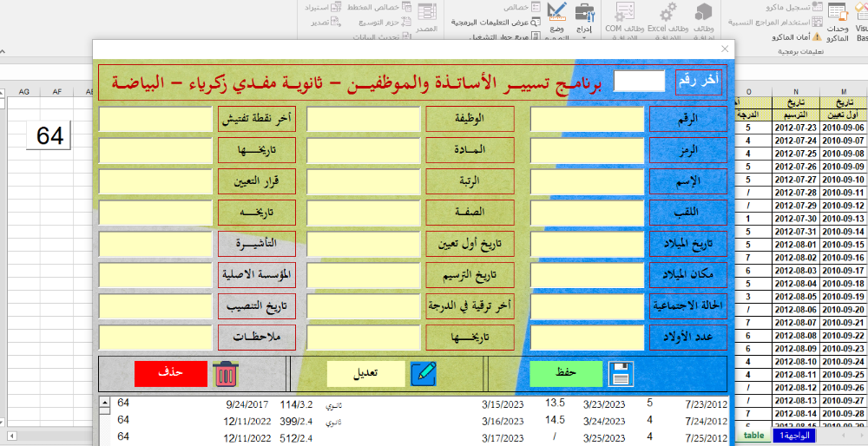Click the floppy disk save icon
This screenshot has width=868, height=446.
pyautogui.click(x=621, y=373)
